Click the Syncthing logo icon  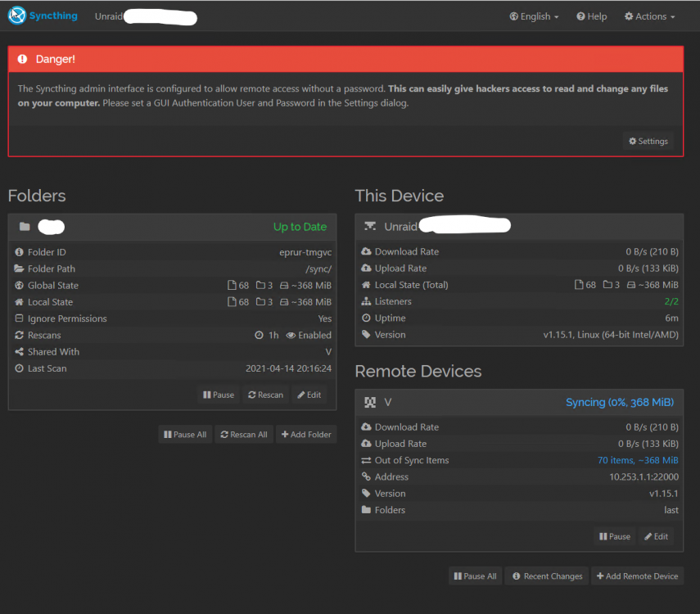(17, 16)
